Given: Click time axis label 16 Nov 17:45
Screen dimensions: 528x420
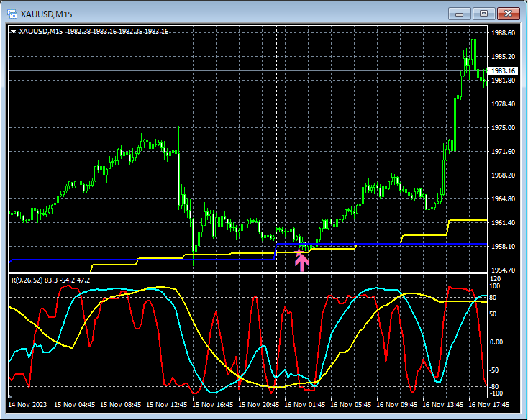Looking at the screenshot, I should point(488,404).
